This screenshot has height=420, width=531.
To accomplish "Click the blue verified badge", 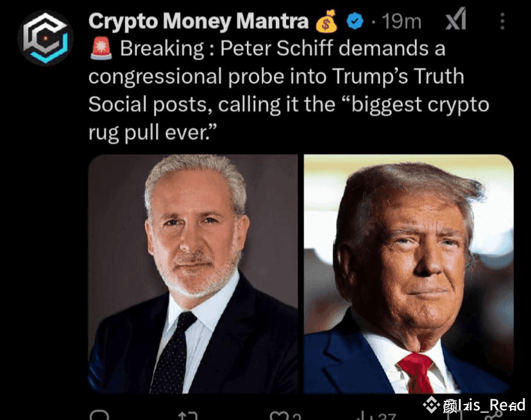I will tap(355, 21).
